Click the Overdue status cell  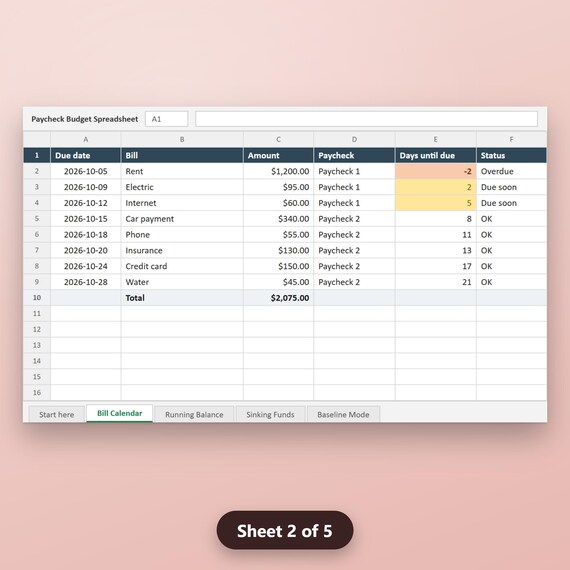511,171
